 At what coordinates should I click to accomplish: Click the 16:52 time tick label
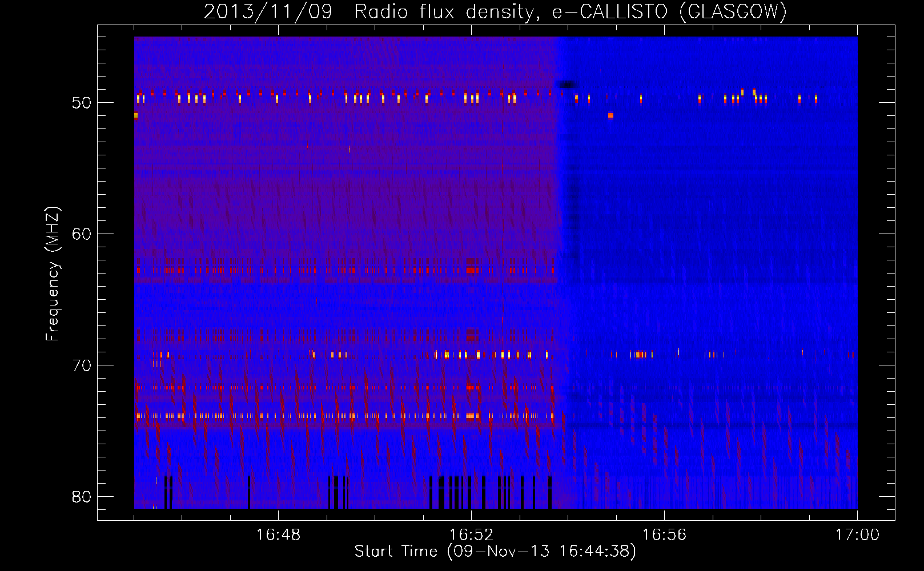[471, 535]
